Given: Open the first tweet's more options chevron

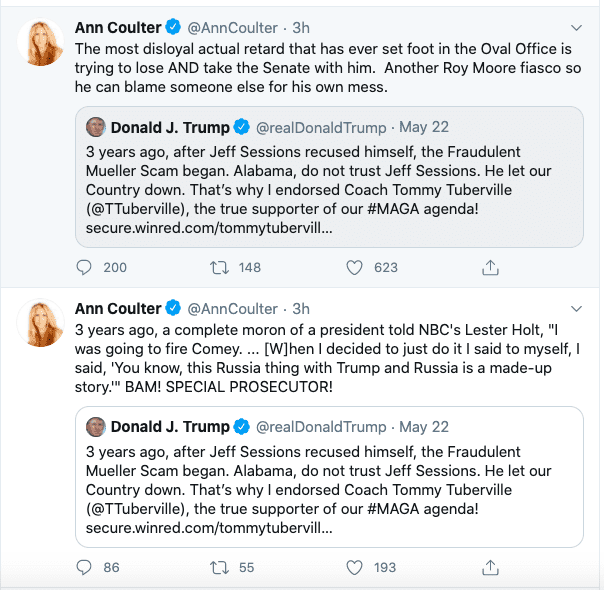Looking at the screenshot, I should 576,28.
